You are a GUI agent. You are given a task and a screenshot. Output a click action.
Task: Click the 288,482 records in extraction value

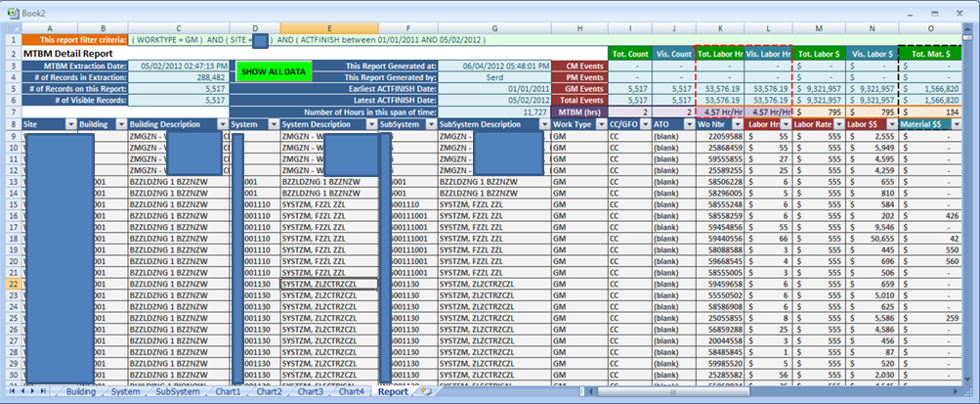[178, 77]
